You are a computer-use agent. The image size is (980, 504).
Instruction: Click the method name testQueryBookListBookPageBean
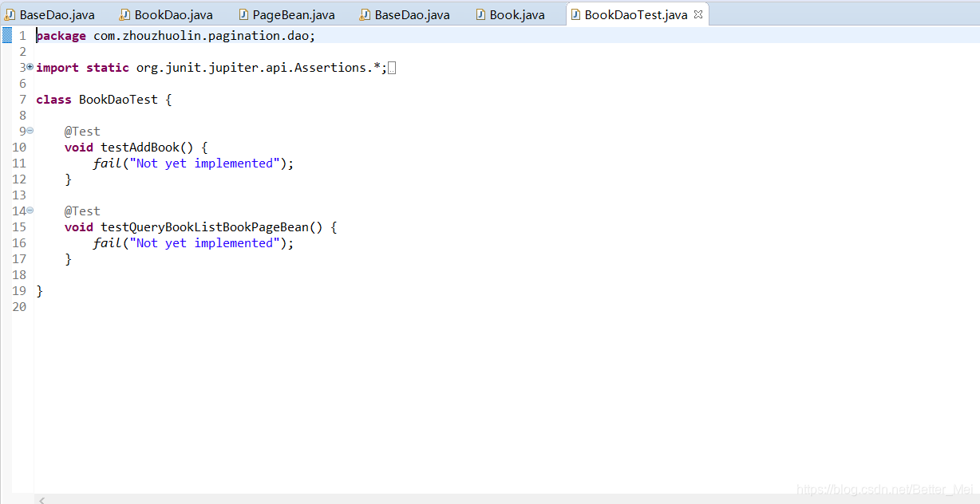click(x=204, y=227)
